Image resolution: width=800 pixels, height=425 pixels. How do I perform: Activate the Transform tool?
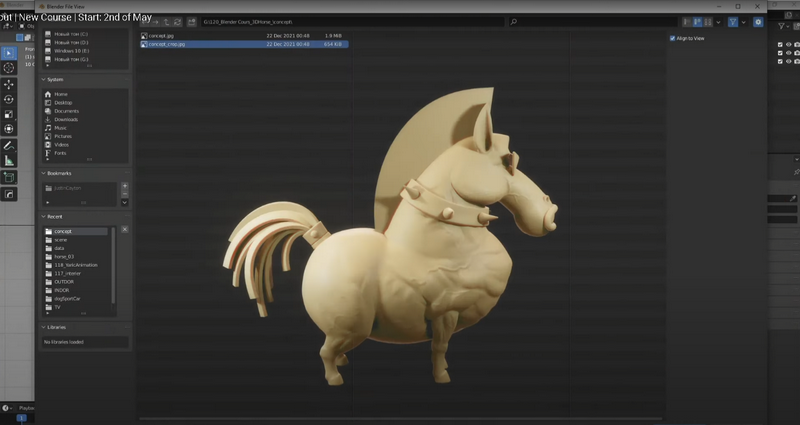click(9, 129)
